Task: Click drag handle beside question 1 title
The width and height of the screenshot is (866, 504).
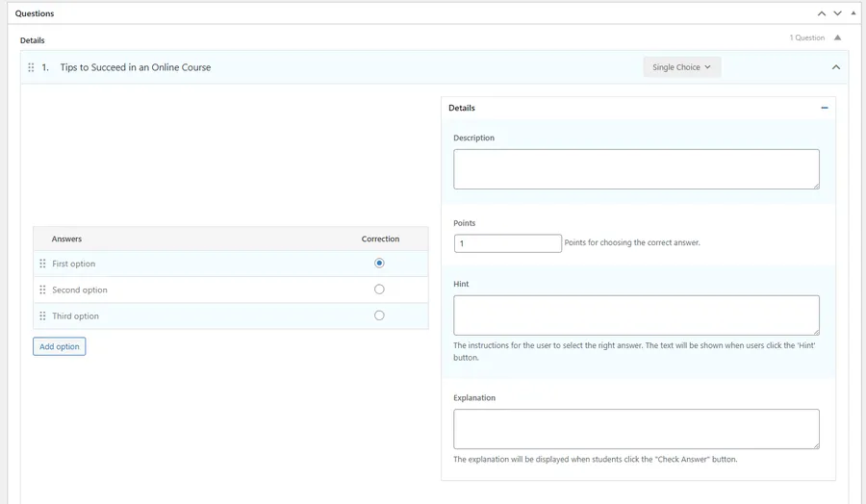Action: [31, 67]
